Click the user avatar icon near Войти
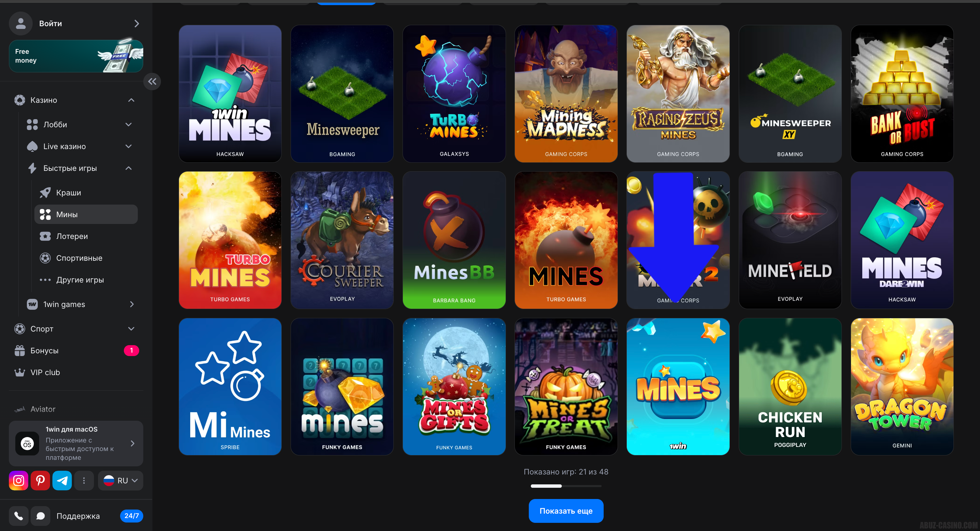Image resolution: width=980 pixels, height=531 pixels. [21, 23]
